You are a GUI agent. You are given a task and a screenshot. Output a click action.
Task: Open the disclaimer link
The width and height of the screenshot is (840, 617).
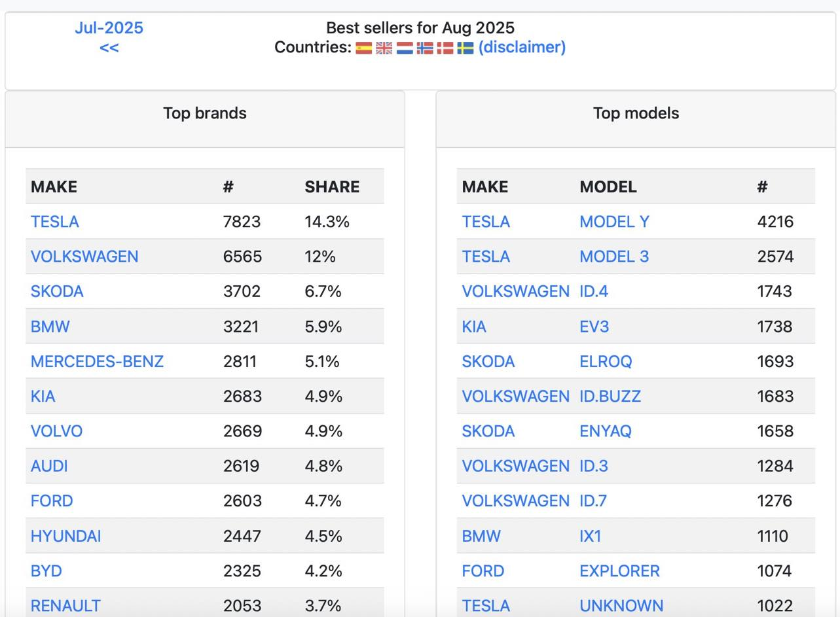[522, 47]
